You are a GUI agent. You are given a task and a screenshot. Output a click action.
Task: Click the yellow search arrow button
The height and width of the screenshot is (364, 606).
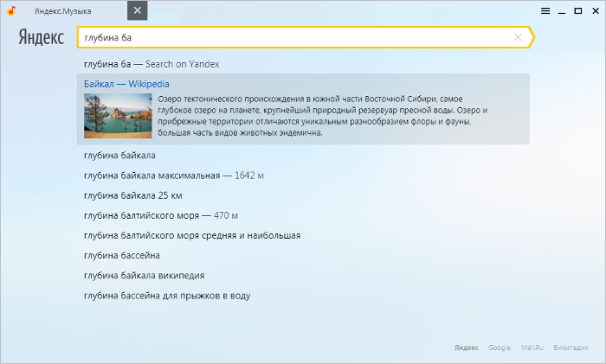(532, 37)
